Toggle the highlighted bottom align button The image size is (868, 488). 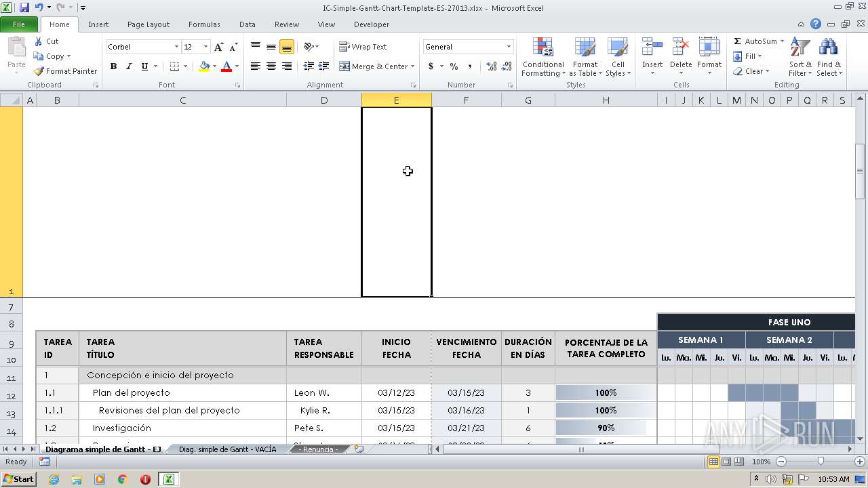[287, 47]
